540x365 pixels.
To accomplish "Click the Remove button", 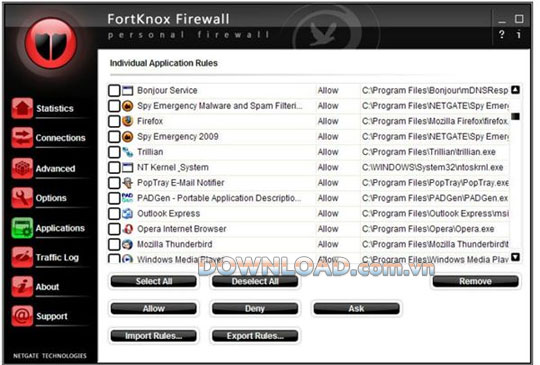I will pyautogui.click(x=475, y=281).
